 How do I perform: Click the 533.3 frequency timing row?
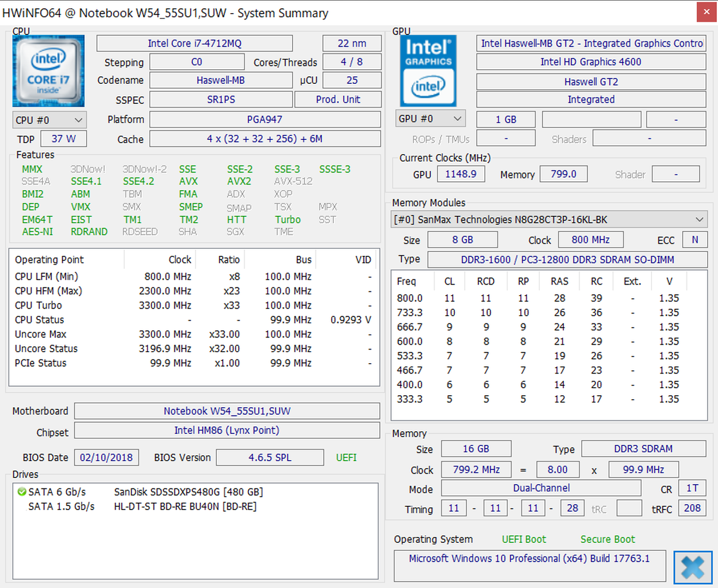point(549,356)
